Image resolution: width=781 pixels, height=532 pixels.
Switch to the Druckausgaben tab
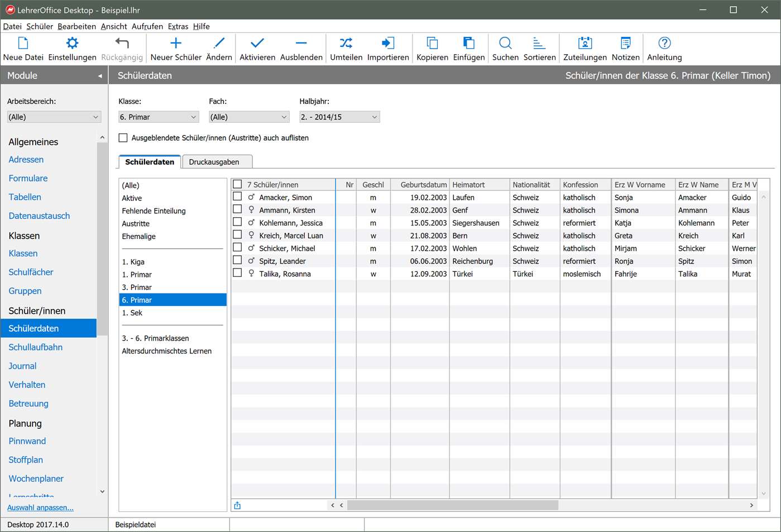[214, 162]
